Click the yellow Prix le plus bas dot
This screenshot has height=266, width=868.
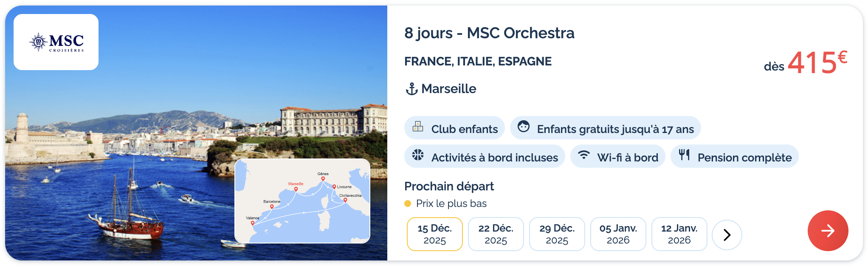coord(408,204)
